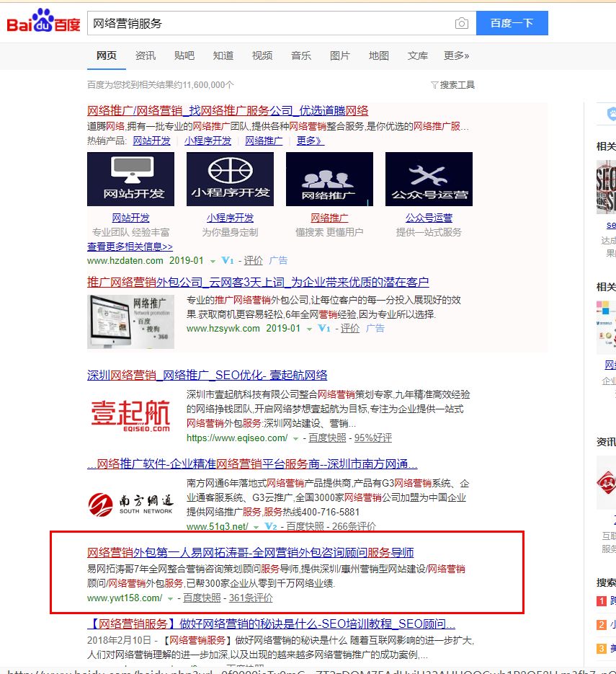The width and height of the screenshot is (616, 674).
Task: Open the 地图 tab
Action: [379, 56]
